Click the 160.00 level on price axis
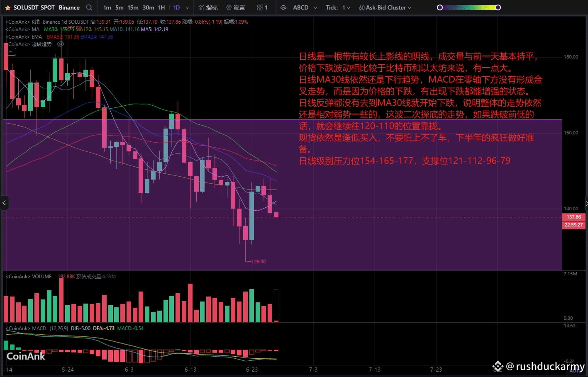 [571, 133]
